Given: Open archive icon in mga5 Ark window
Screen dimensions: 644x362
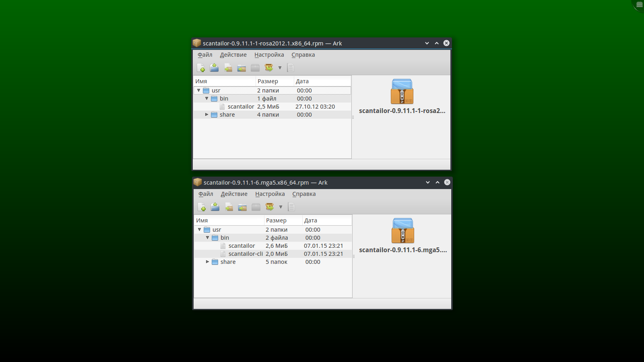Looking at the screenshot, I should point(215,207).
